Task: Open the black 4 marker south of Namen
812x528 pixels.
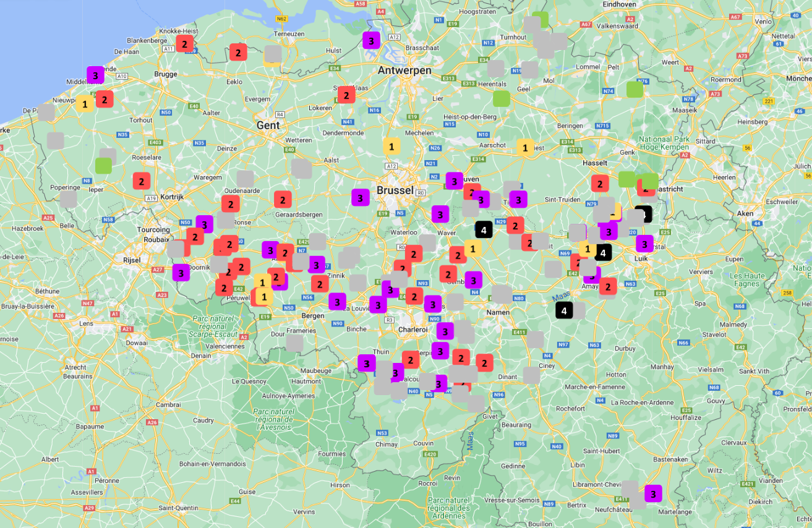Action: tap(564, 310)
